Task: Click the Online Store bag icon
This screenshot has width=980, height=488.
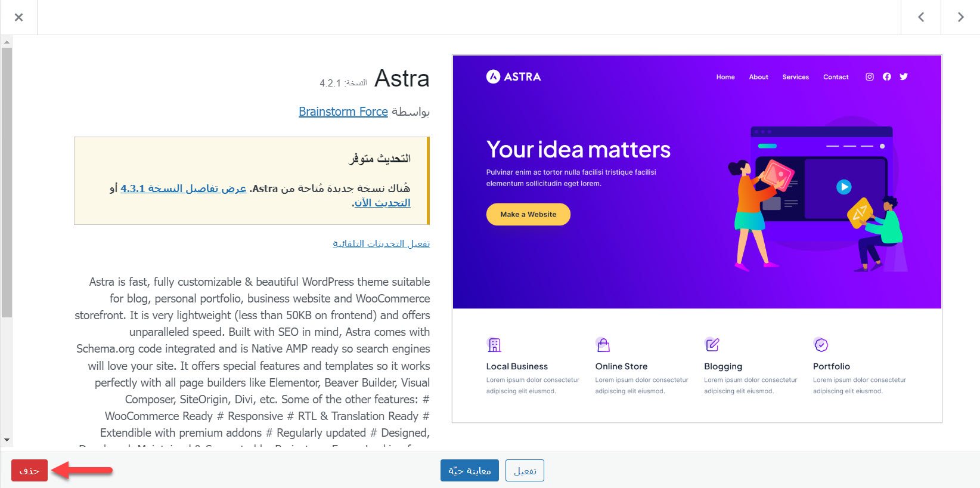Action: (603, 345)
